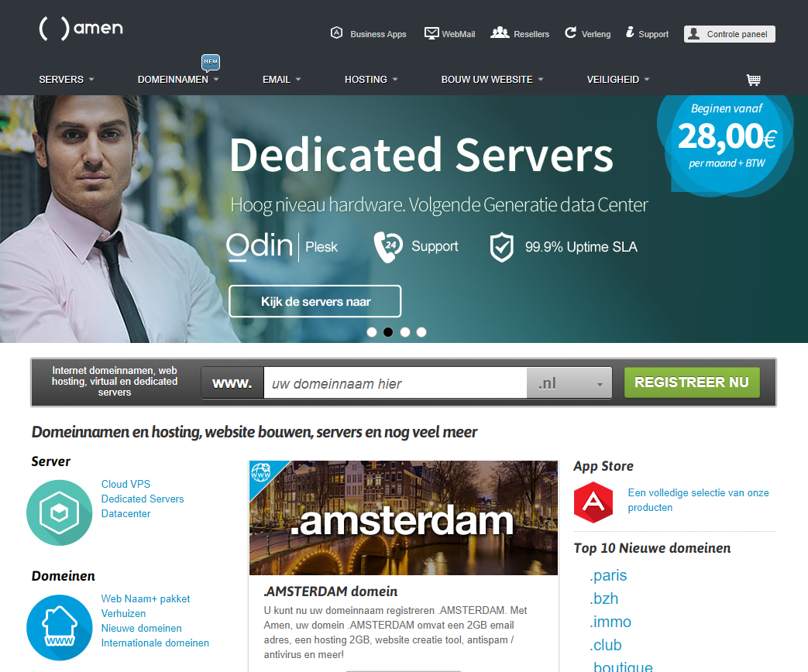
Task: Open the .nl domain extension dropdown
Action: pyautogui.click(x=569, y=383)
